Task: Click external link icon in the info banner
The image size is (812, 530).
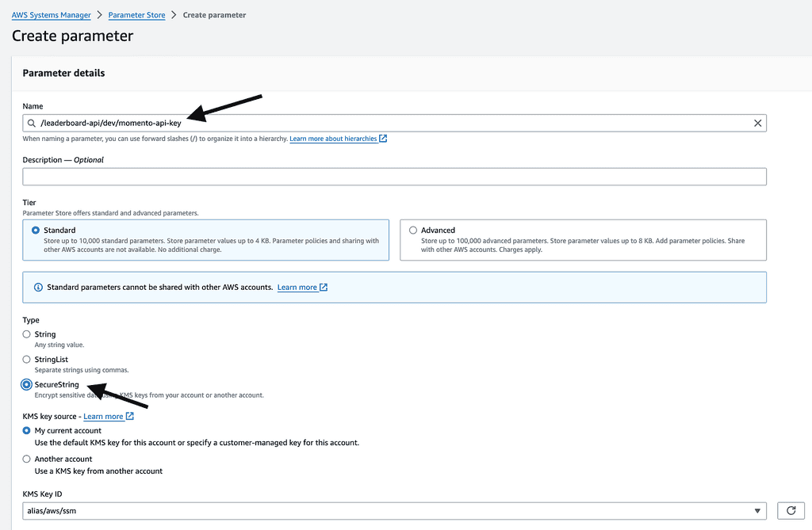Action: click(x=324, y=288)
